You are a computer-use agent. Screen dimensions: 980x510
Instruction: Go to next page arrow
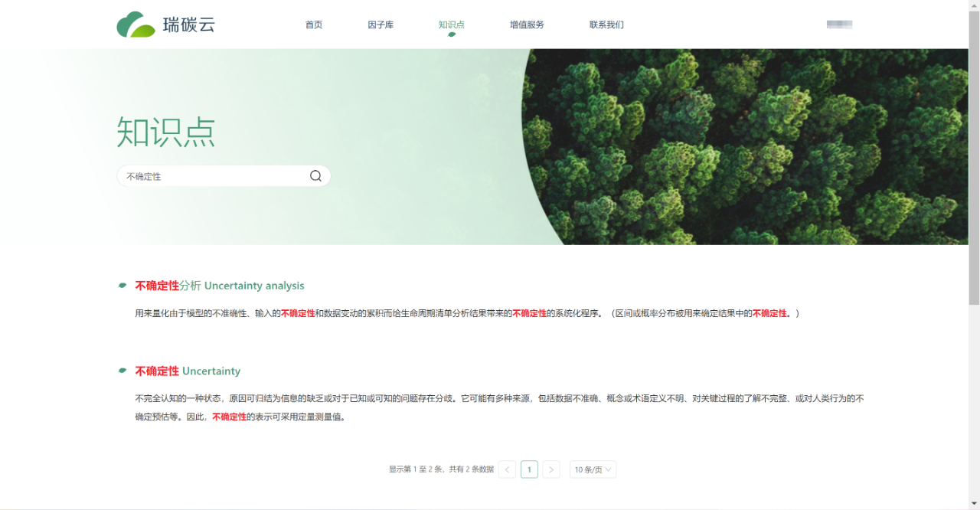(x=551, y=469)
